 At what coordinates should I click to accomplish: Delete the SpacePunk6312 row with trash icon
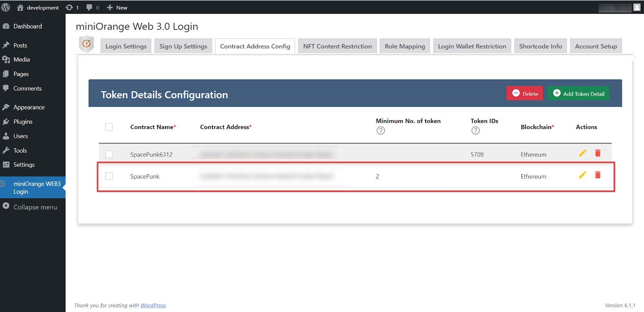coord(598,153)
